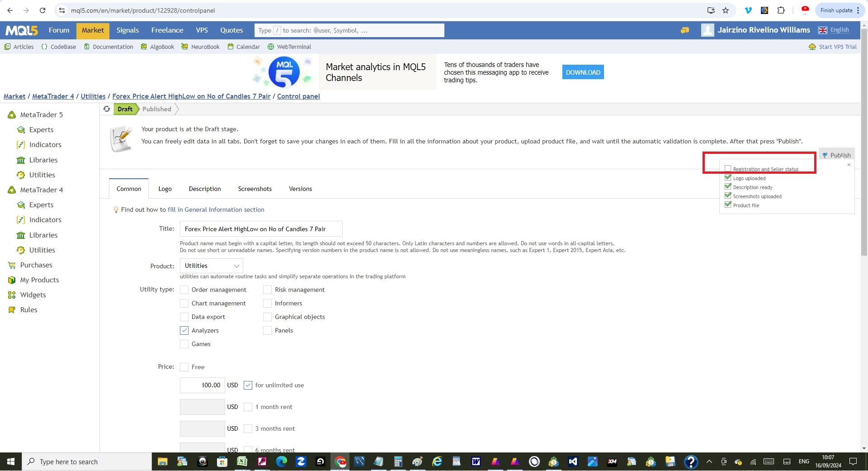This screenshot has height=471, width=868.
Task: Open Excel from the taskbar
Action: (x=242, y=461)
